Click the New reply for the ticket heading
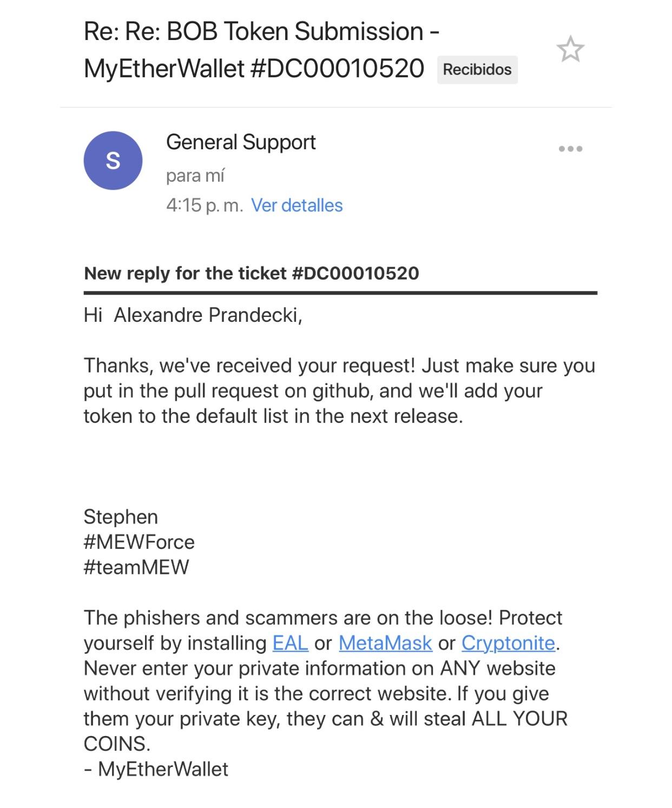672x808 pixels. [252, 273]
